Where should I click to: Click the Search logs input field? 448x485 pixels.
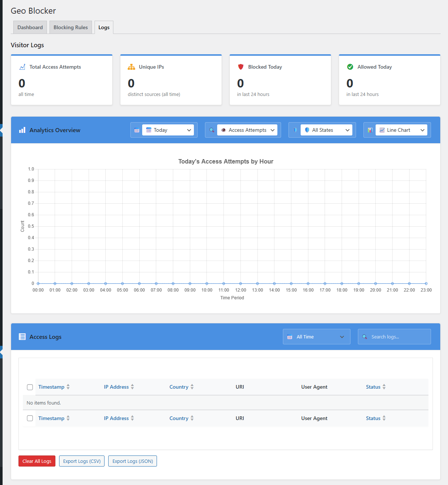pos(394,337)
